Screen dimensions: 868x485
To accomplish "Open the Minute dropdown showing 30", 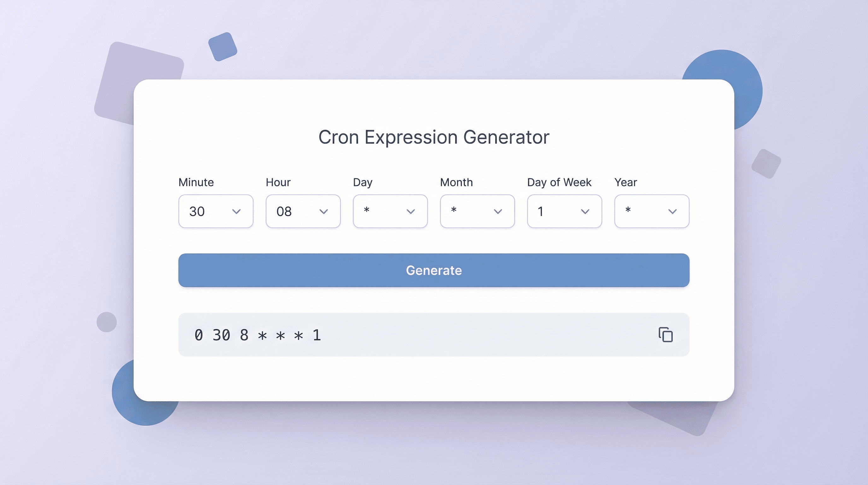I will pos(216,211).
